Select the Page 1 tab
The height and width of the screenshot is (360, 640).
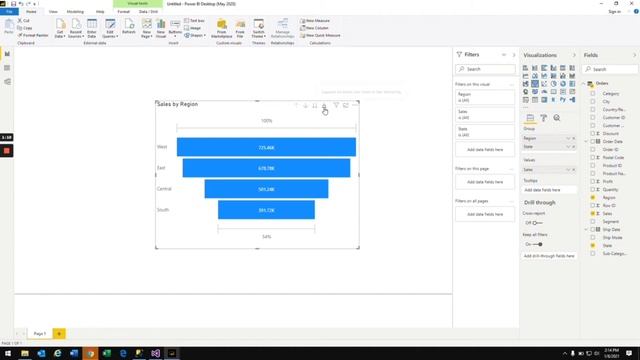click(40, 334)
